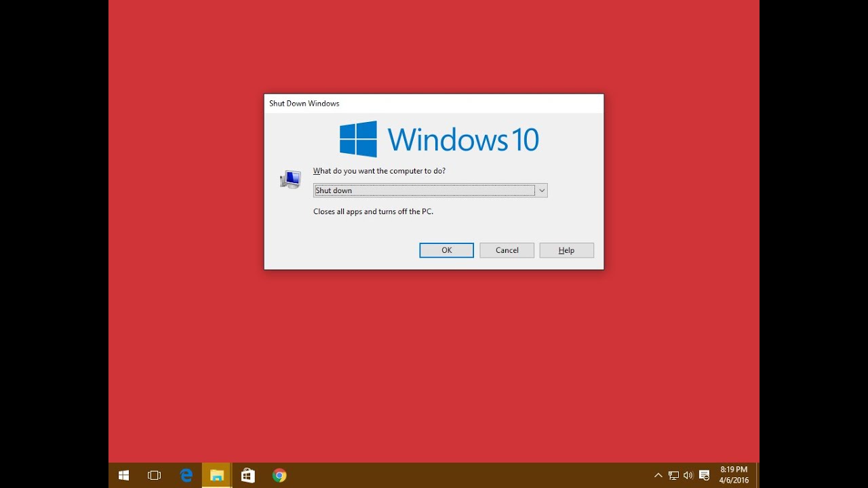Viewport: 868px width, 488px height.
Task: Open the clock showing 8:19 PM
Action: pos(734,475)
